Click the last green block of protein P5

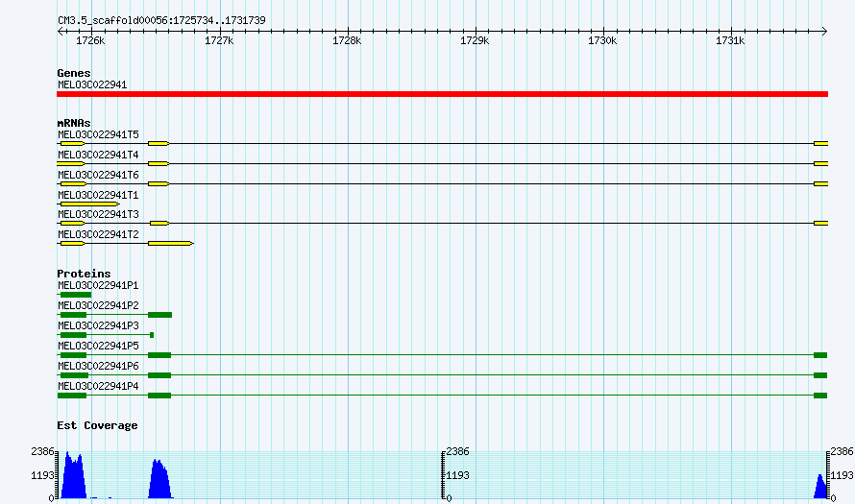tap(820, 355)
